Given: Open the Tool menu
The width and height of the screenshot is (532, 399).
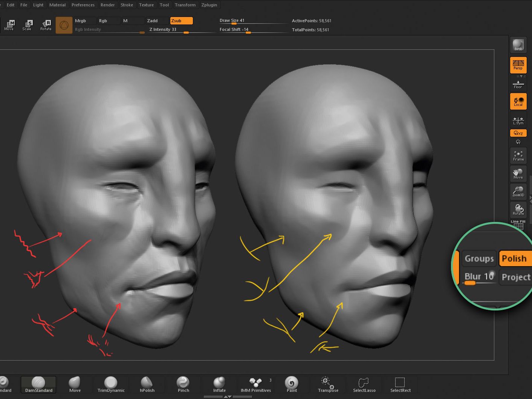Looking at the screenshot, I should pos(164,5).
